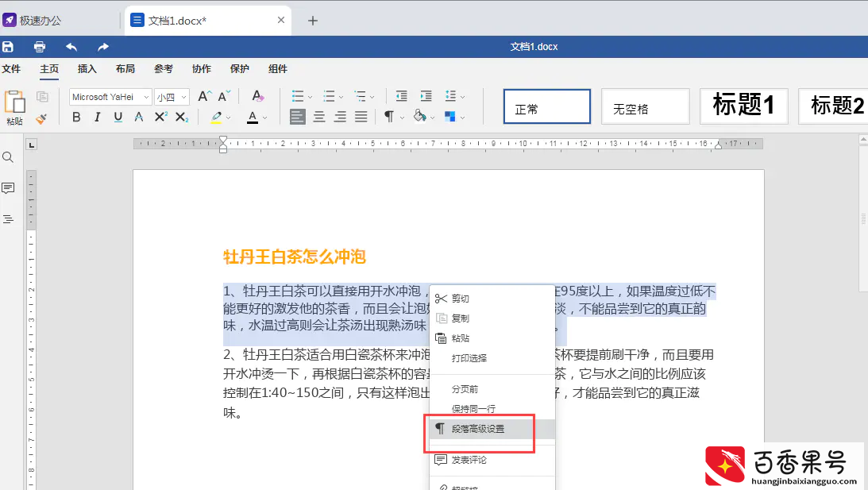
Task: Open highlight color dropdown arrow
Action: [228, 118]
